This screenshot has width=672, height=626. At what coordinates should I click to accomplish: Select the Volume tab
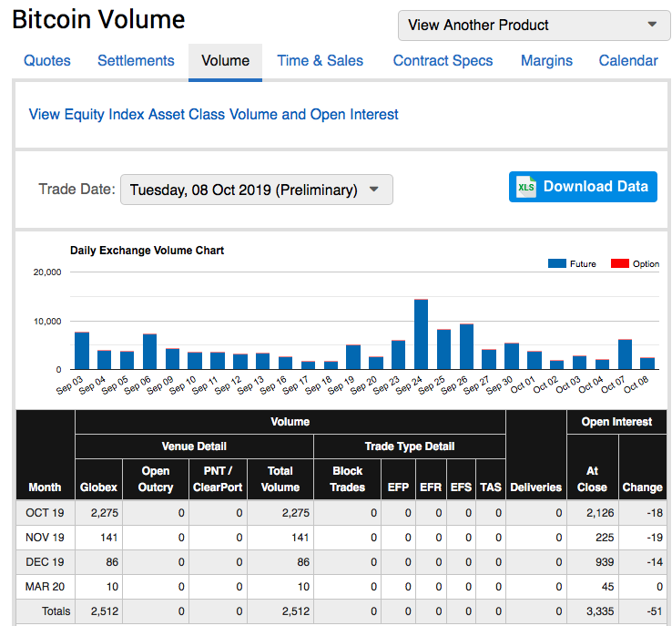(x=225, y=61)
